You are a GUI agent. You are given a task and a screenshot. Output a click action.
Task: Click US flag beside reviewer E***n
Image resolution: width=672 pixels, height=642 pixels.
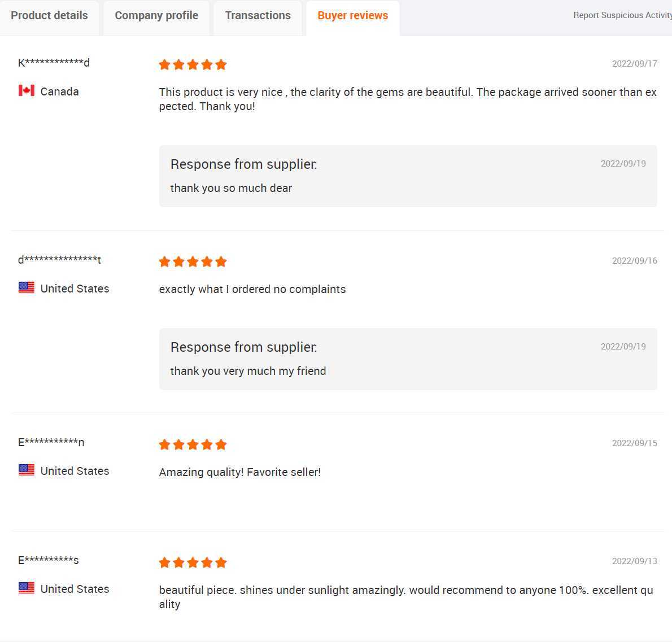click(27, 470)
